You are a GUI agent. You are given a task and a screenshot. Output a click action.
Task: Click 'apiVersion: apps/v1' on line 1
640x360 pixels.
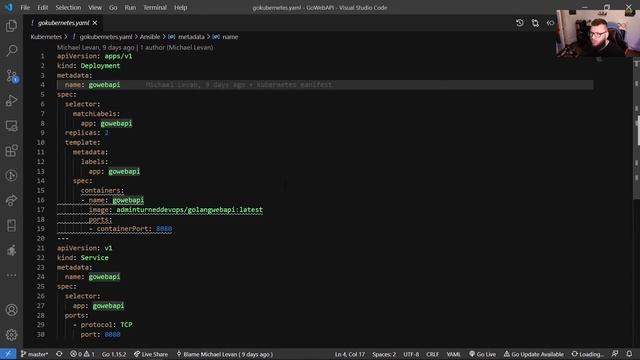pos(95,56)
